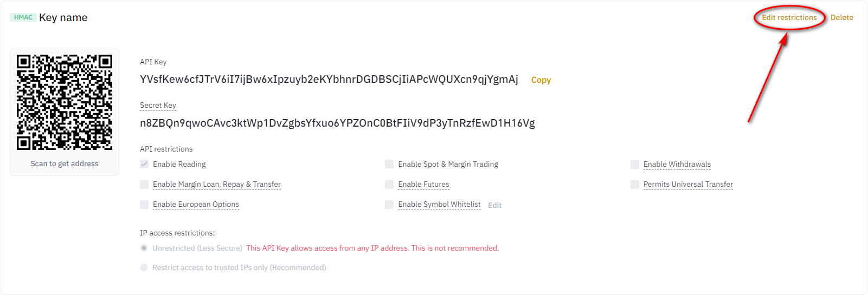Select Unrestricted (Less Secure) radio option

point(144,248)
